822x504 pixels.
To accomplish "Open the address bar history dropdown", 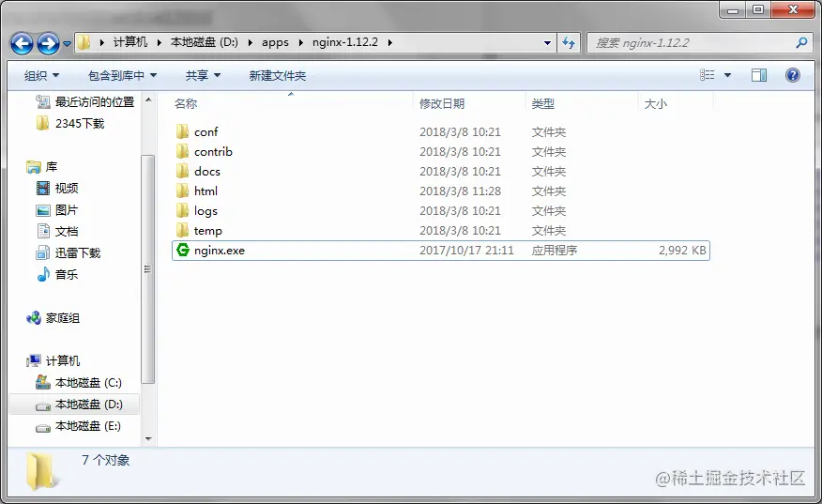I will click(547, 43).
